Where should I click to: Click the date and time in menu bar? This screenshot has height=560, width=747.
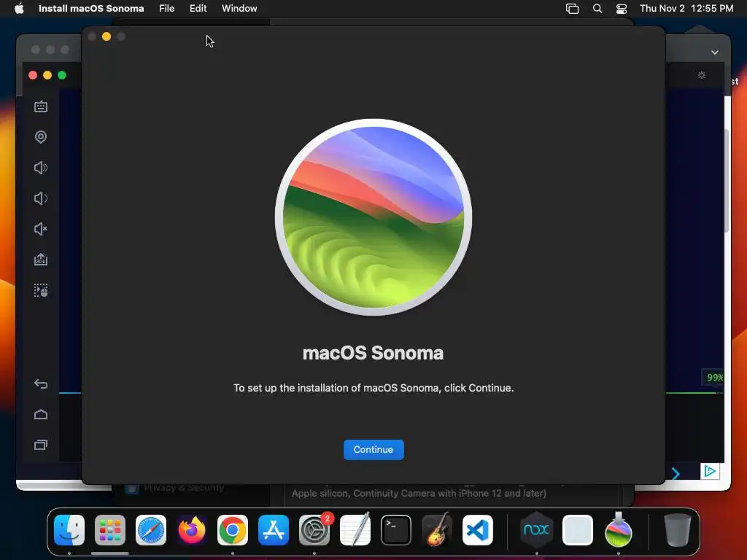click(686, 8)
